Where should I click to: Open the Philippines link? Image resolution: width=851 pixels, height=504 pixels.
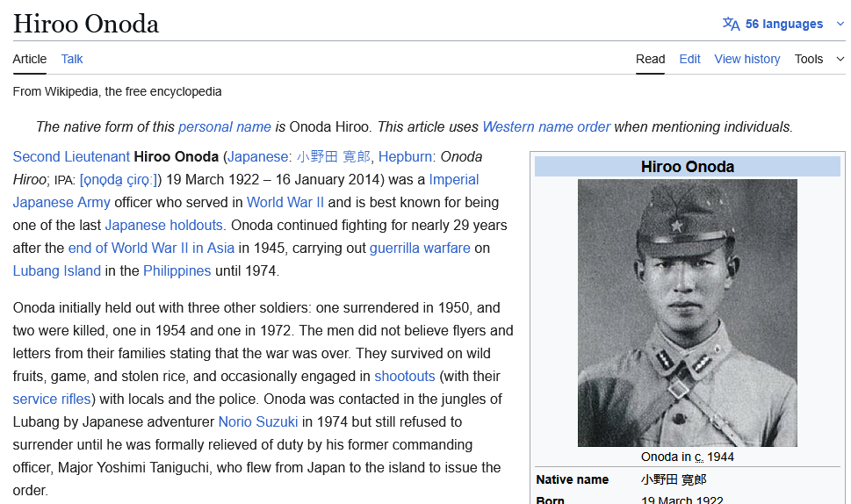pos(177,270)
